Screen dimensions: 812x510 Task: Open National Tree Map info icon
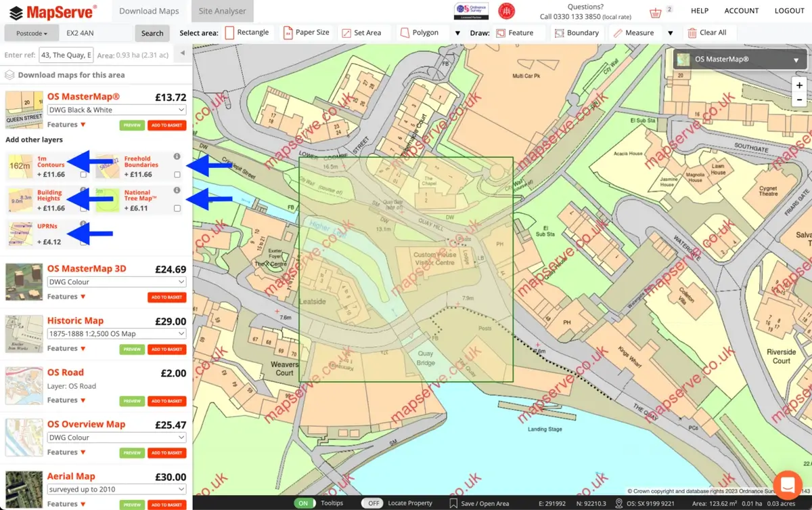pos(177,190)
